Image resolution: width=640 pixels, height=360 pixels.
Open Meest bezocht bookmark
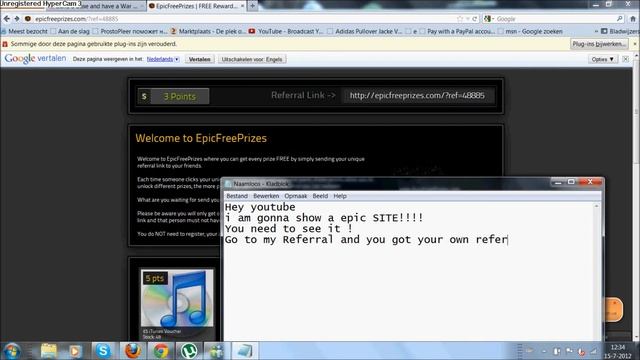[24, 31]
